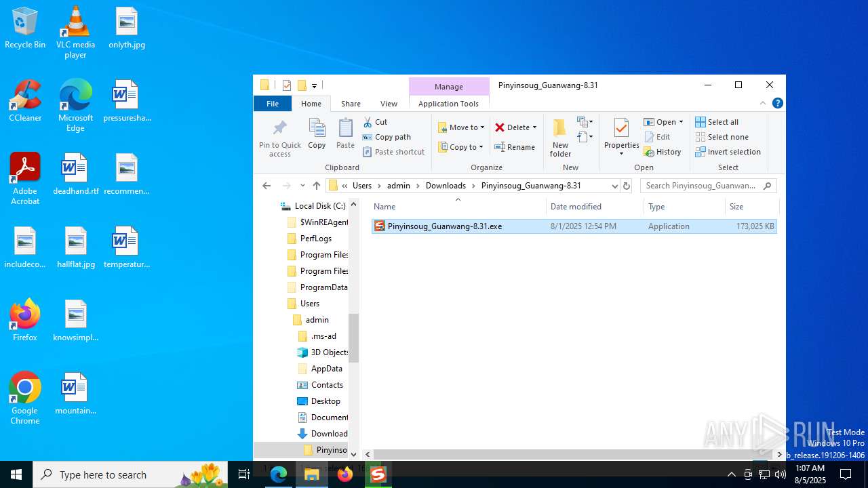Open address bar history dropdown
868x488 pixels.
point(614,186)
